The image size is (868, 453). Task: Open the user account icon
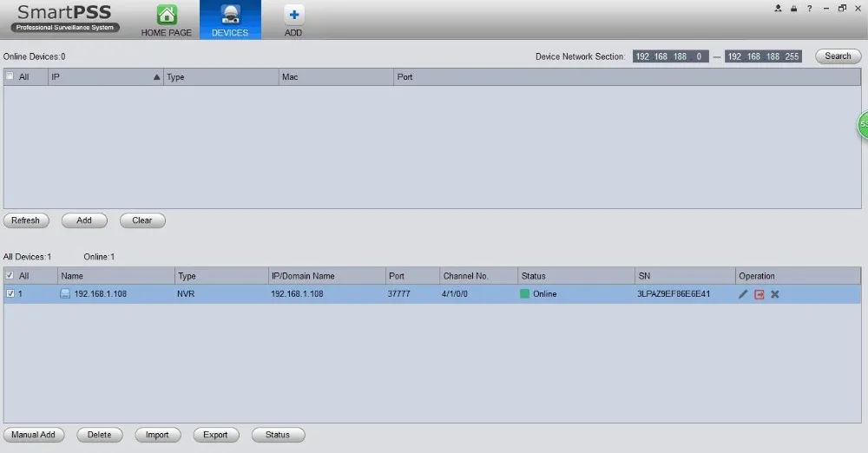point(778,9)
